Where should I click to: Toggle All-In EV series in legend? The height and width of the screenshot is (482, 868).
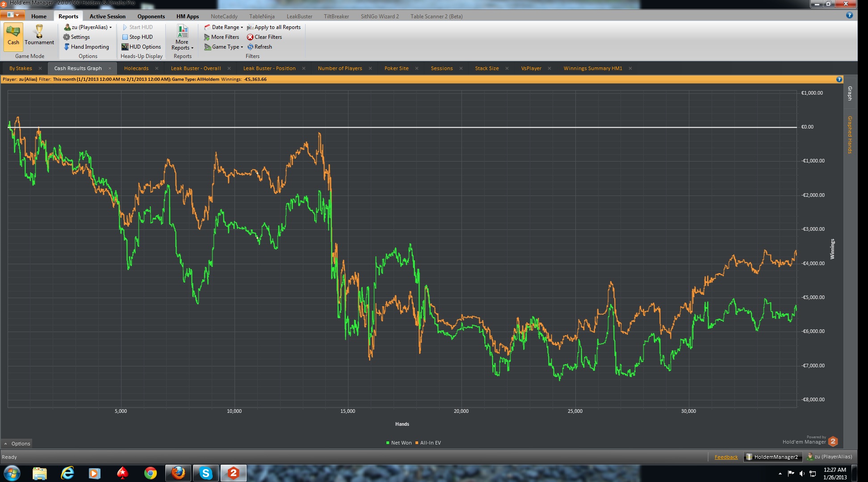point(428,443)
